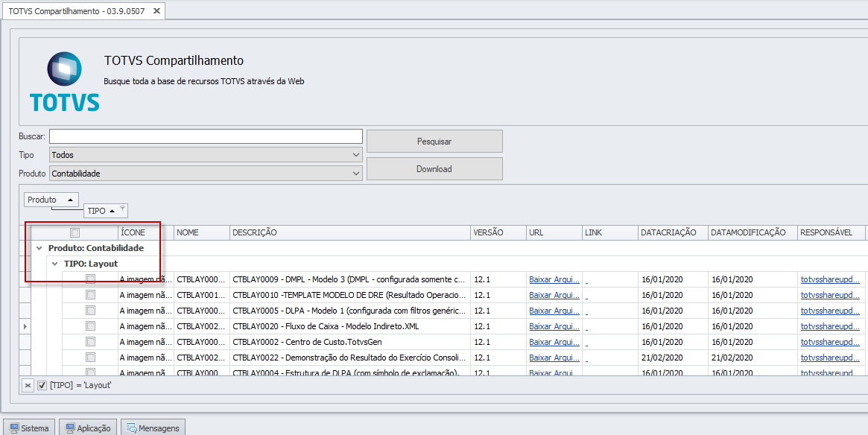Close the TOTVS Compartilhamento tab
The width and height of the screenshot is (868, 435).
click(156, 11)
